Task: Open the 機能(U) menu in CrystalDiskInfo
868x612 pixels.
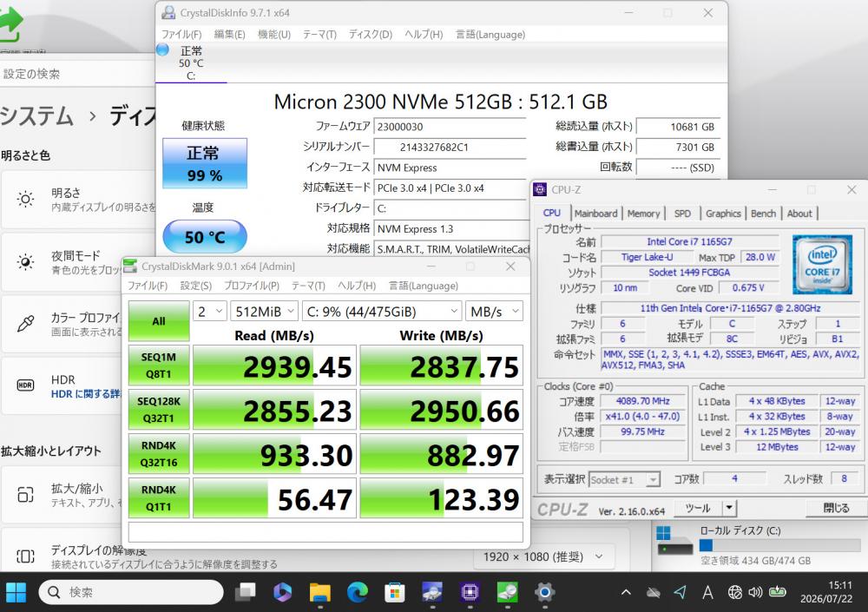Action: pyautogui.click(x=274, y=35)
